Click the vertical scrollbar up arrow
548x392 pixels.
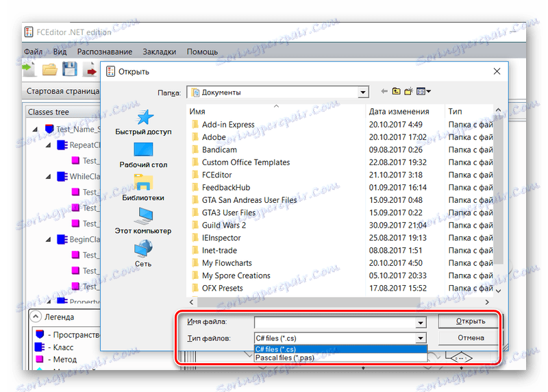tap(499, 110)
